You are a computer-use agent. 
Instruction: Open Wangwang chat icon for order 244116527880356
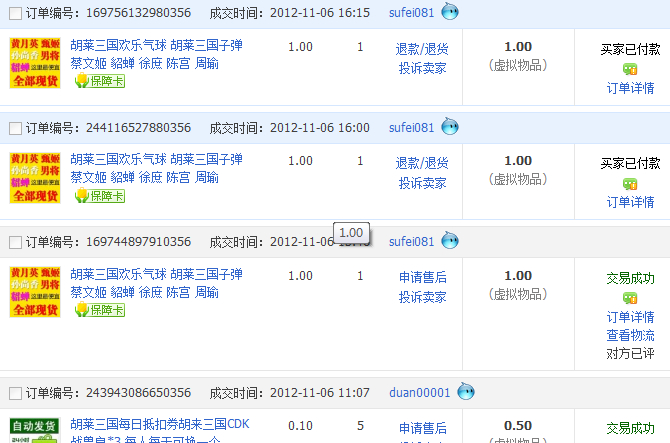tap(450, 126)
